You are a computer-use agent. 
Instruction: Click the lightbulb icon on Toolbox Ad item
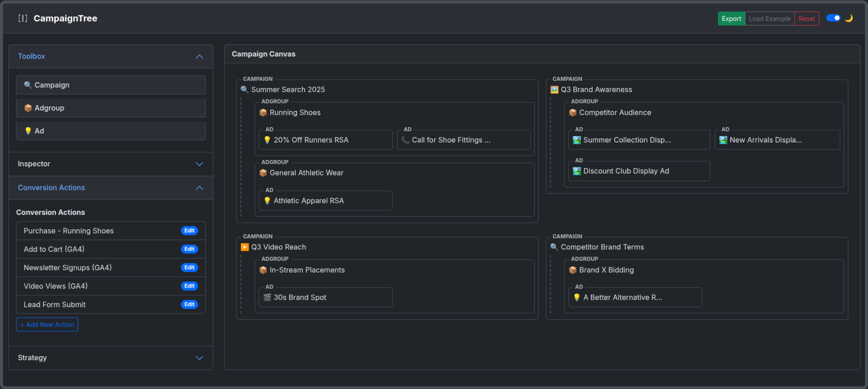point(28,131)
